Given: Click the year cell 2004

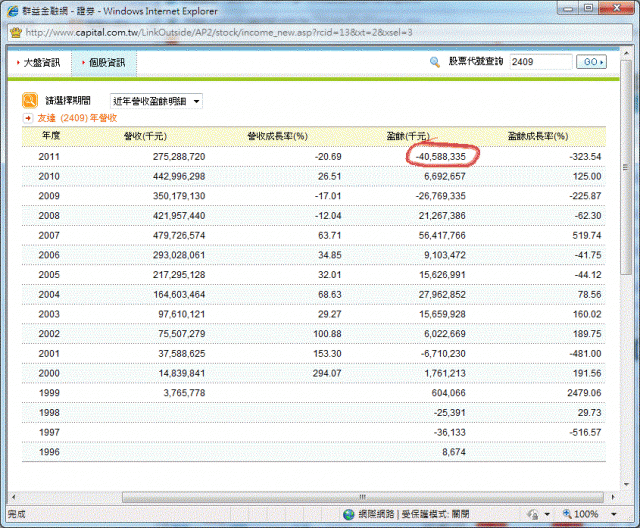Looking at the screenshot, I should coord(49,295).
